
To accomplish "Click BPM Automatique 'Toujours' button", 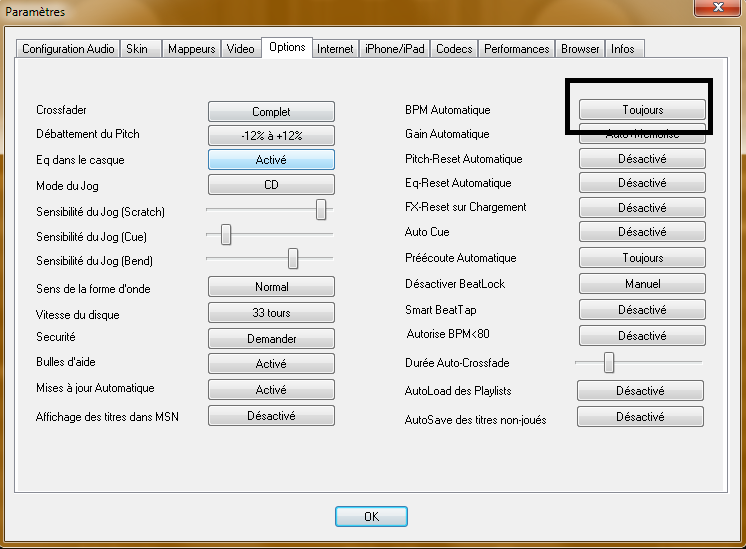I will (642, 109).
